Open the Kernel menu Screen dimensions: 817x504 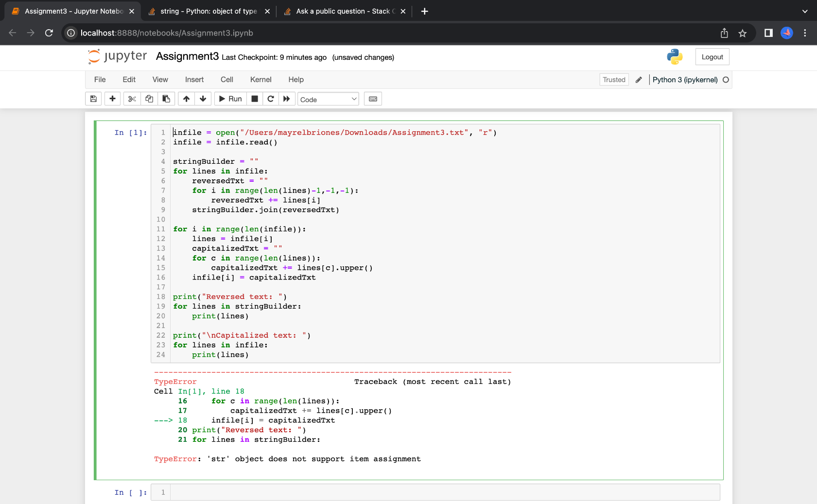(261, 79)
